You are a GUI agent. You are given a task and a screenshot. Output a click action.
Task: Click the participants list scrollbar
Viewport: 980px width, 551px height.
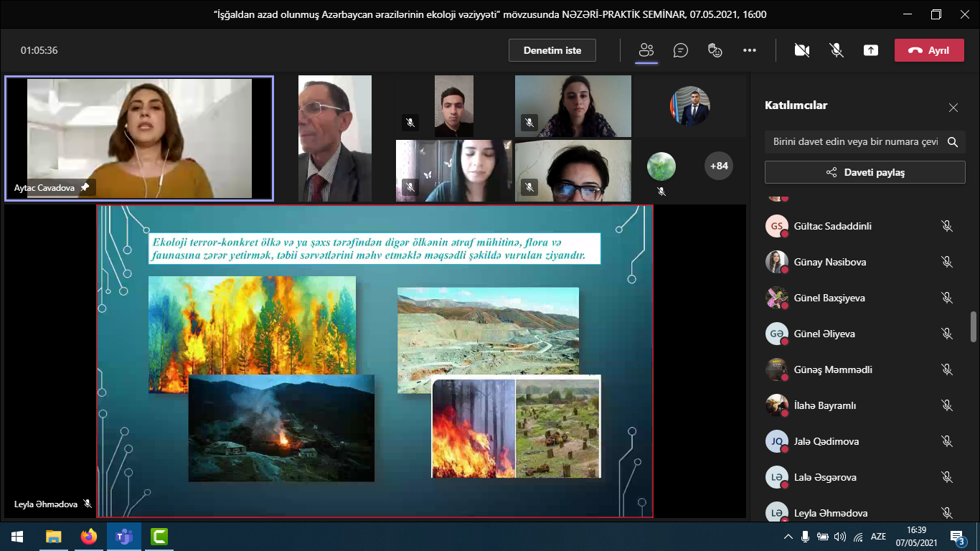[974, 327]
